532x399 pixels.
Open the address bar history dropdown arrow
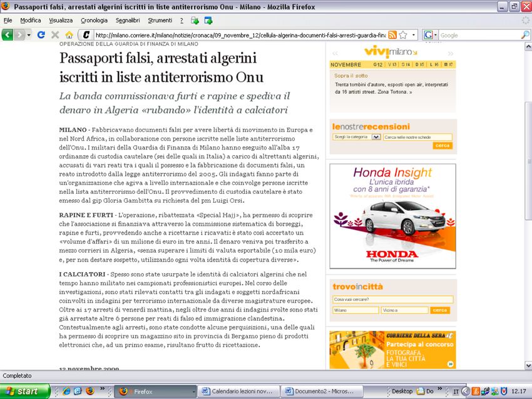pyautogui.click(x=414, y=35)
